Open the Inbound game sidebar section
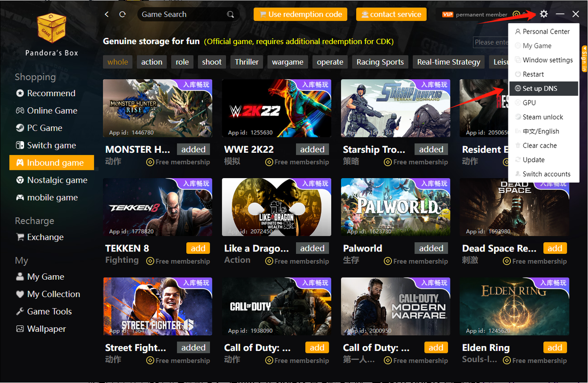 tap(52, 163)
